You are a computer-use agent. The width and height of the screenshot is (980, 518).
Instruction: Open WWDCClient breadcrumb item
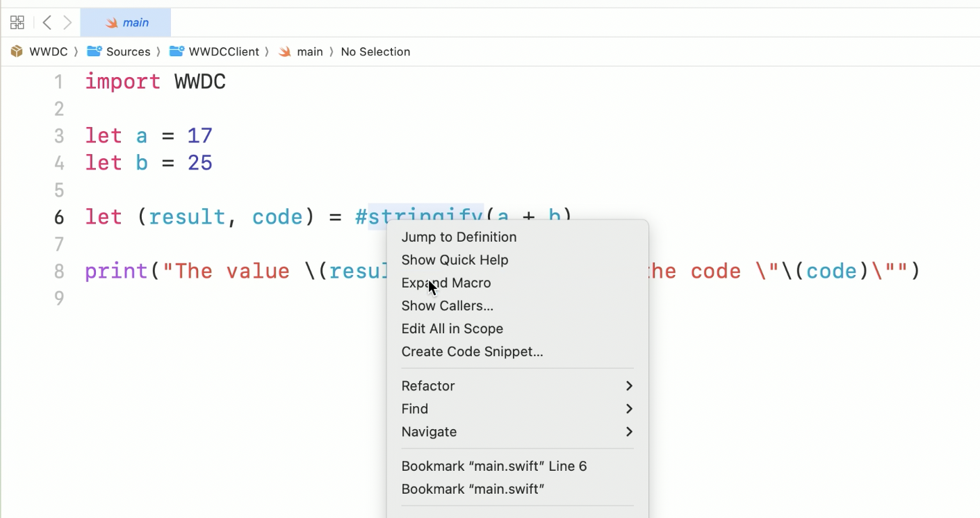(x=224, y=51)
